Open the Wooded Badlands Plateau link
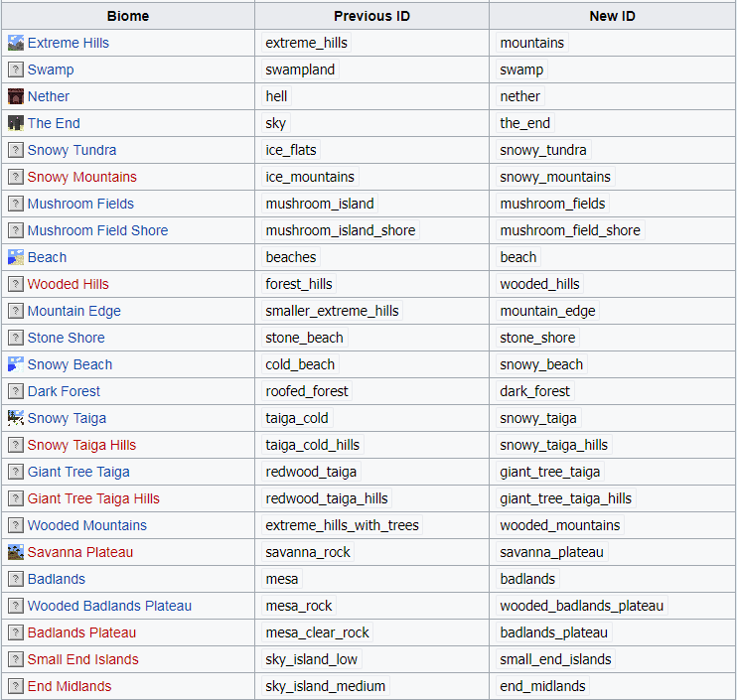The width and height of the screenshot is (737, 700). [x=109, y=606]
